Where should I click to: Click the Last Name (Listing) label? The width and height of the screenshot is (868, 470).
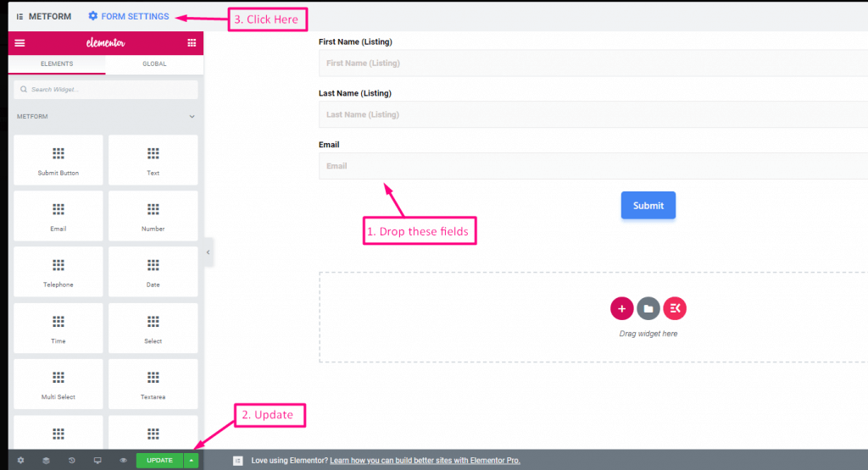355,93
